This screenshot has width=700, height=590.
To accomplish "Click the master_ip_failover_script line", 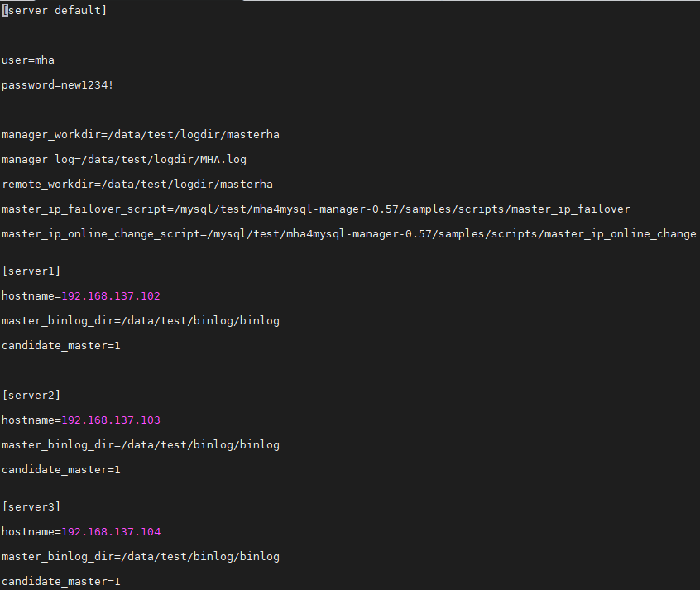I will (x=315, y=209).
